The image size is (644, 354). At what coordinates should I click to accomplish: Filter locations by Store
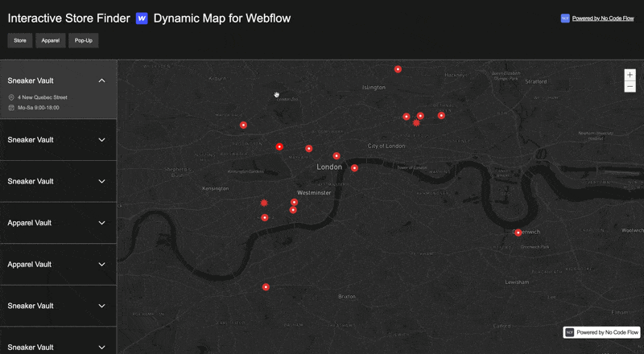pyautogui.click(x=19, y=40)
